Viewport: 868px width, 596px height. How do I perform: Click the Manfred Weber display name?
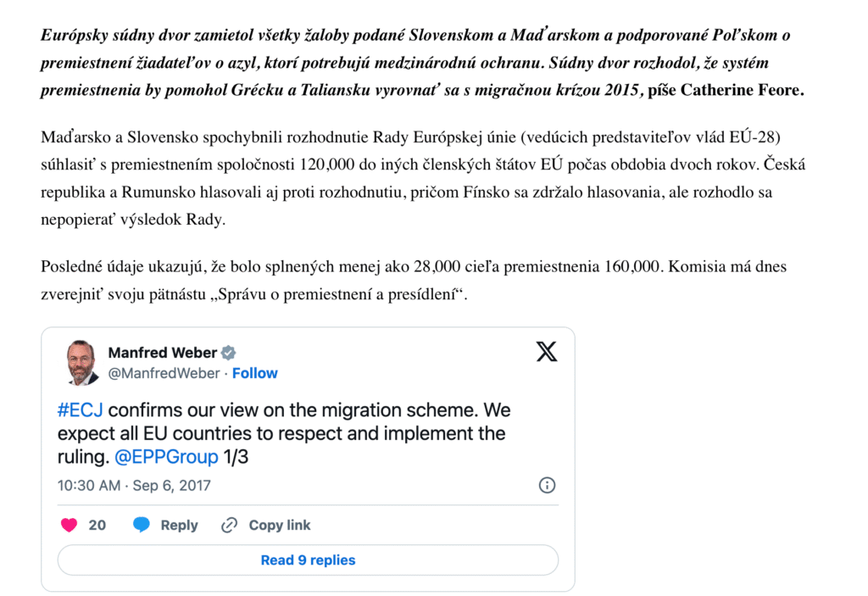coord(163,353)
